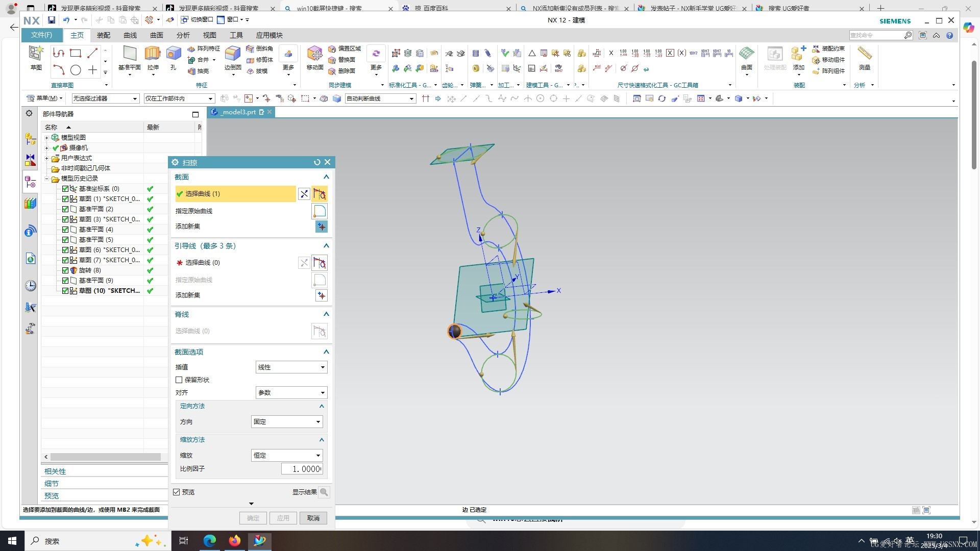
Task: Click the 比例因子 value field
Action: (302, 469)
